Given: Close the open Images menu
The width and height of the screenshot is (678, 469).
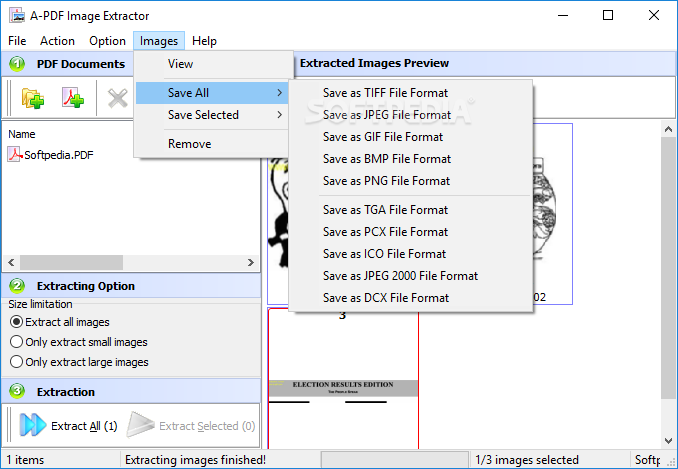Looking at the screenshot, I should [x=159, y=41].
